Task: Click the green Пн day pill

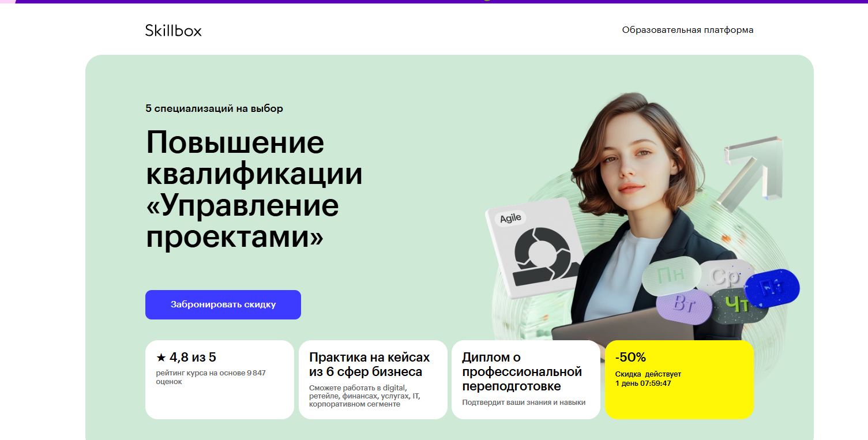Action: pyautogui.click(x=671, y=274)
